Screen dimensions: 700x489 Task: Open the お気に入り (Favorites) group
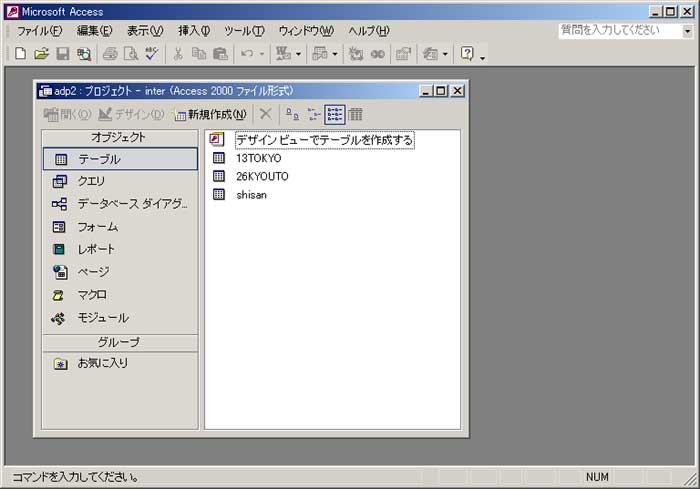[x=102, y=363]
